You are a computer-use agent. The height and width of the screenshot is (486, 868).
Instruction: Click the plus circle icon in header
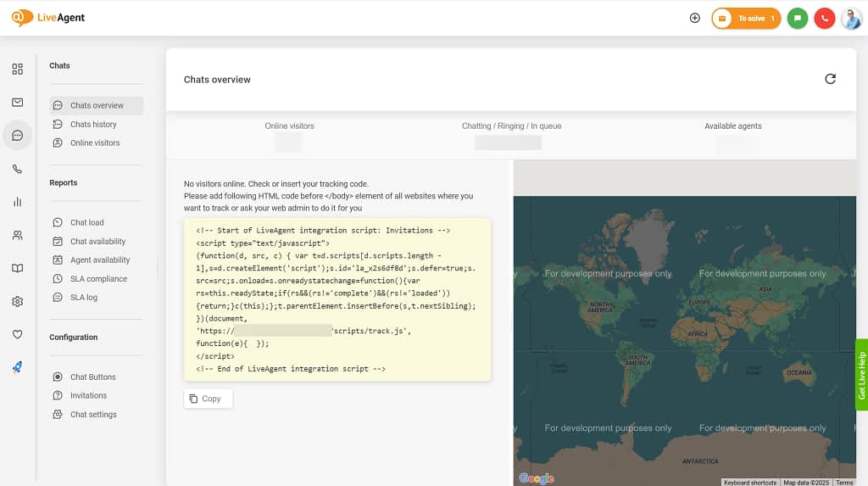click(x=695, y=18)
